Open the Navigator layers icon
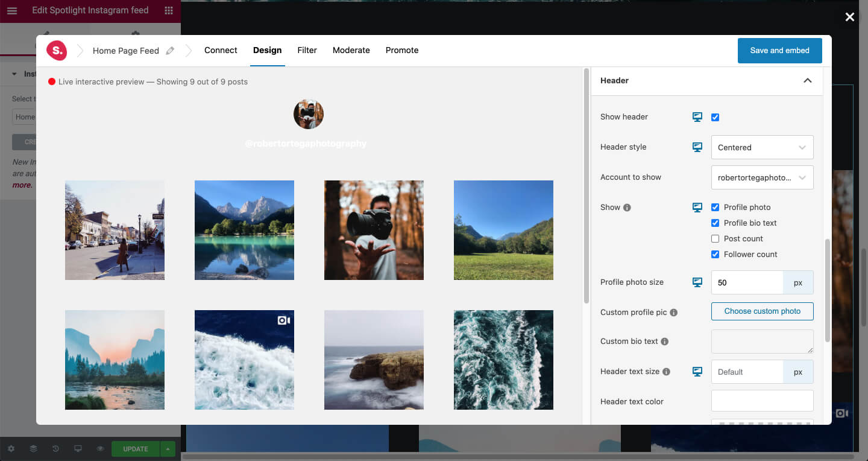Image resolution: width=868 pixels, height=461 pixels. pyautogui.click(x=34, y=449)
